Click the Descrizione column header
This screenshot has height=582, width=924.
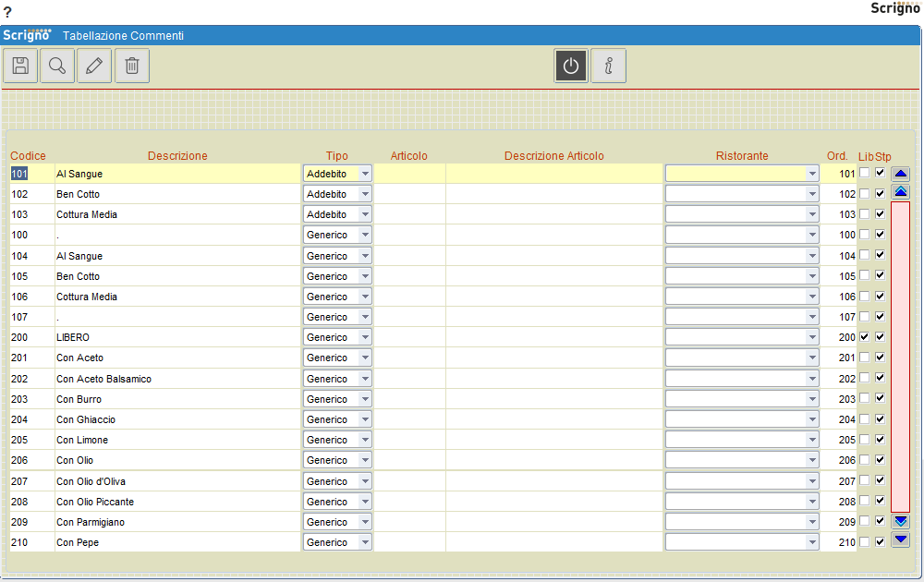(x=176, y=155)
